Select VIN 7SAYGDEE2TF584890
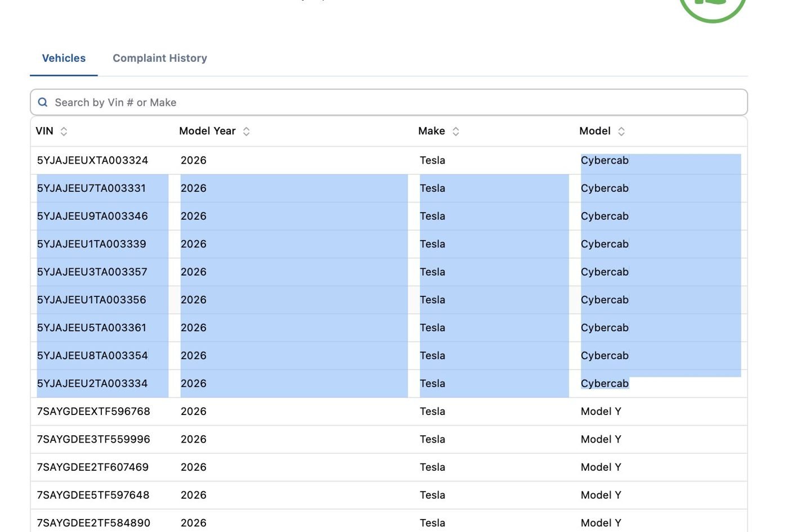Viewport: 788px width, 532px height. [93, 523]
